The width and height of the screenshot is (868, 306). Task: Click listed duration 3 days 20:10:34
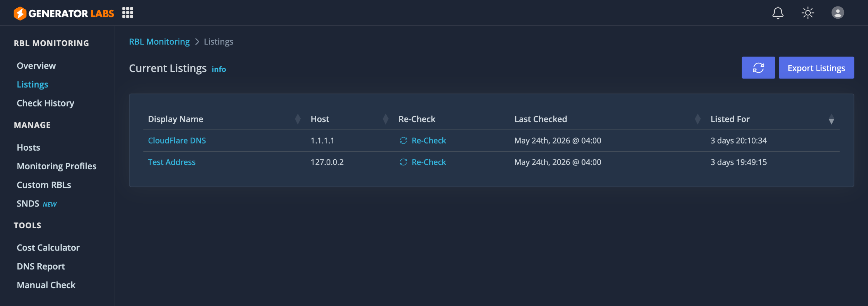tap(738, 141)
